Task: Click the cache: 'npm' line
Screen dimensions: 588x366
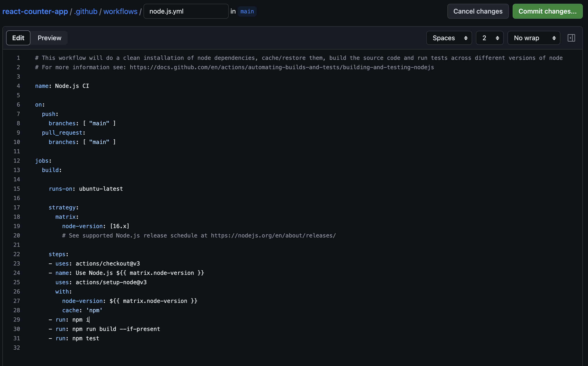Action: point(82,310)
